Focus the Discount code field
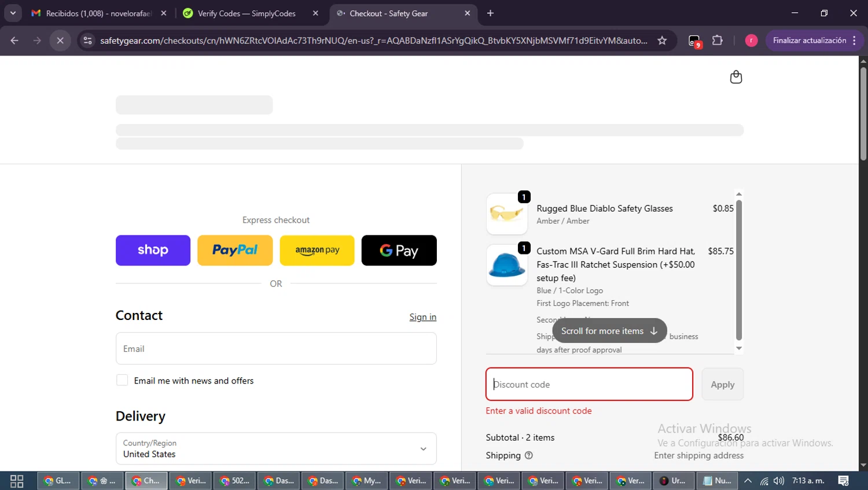The width and height of the screenshot is (868, 490). 589,384
